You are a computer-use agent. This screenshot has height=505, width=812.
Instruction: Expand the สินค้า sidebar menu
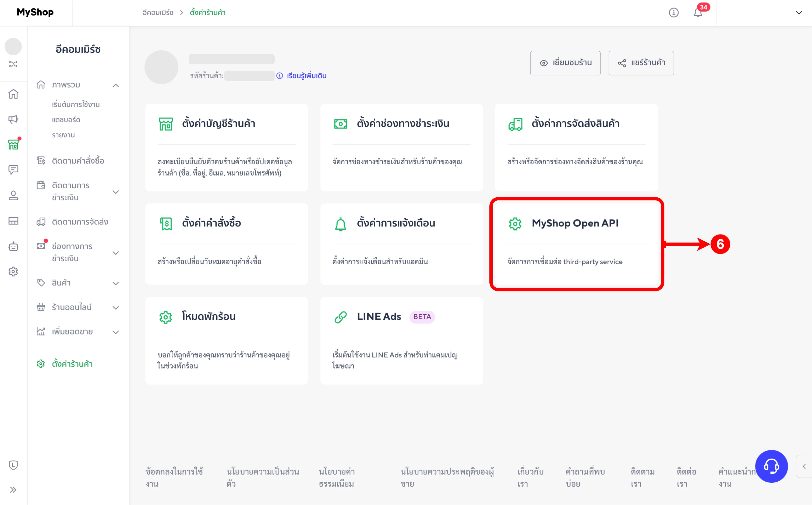click(x=116, y=283)
